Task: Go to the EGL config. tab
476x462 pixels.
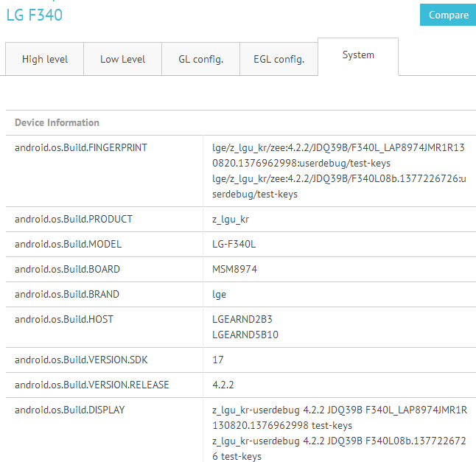Action: pyautogui.click(x=279, y=59)
